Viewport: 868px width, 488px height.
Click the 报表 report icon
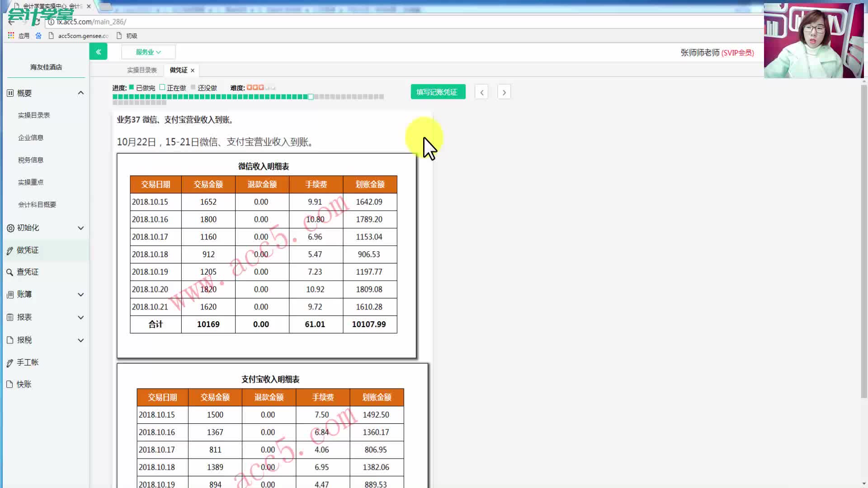click(x=10, y=318)
